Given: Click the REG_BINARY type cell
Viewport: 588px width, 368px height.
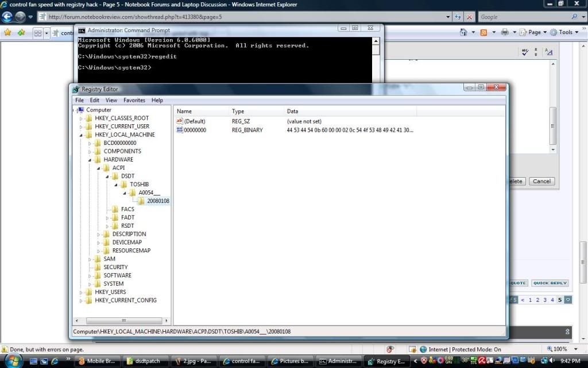Looking at the screenshot, I should pos(247,131).
